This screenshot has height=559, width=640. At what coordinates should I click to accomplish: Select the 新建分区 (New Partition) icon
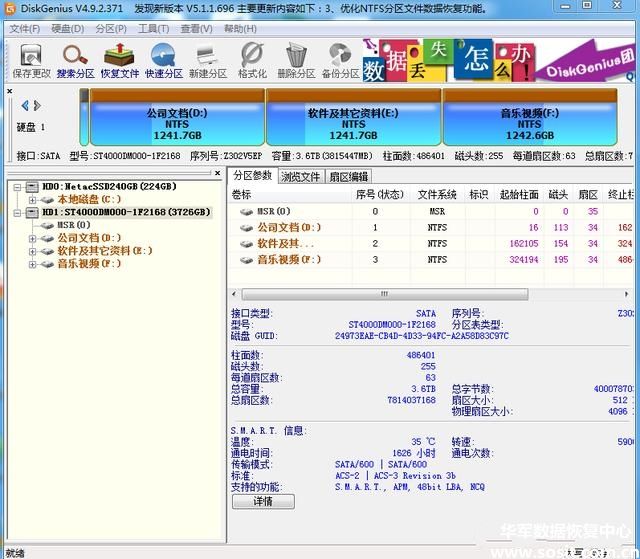pos(207,59)
